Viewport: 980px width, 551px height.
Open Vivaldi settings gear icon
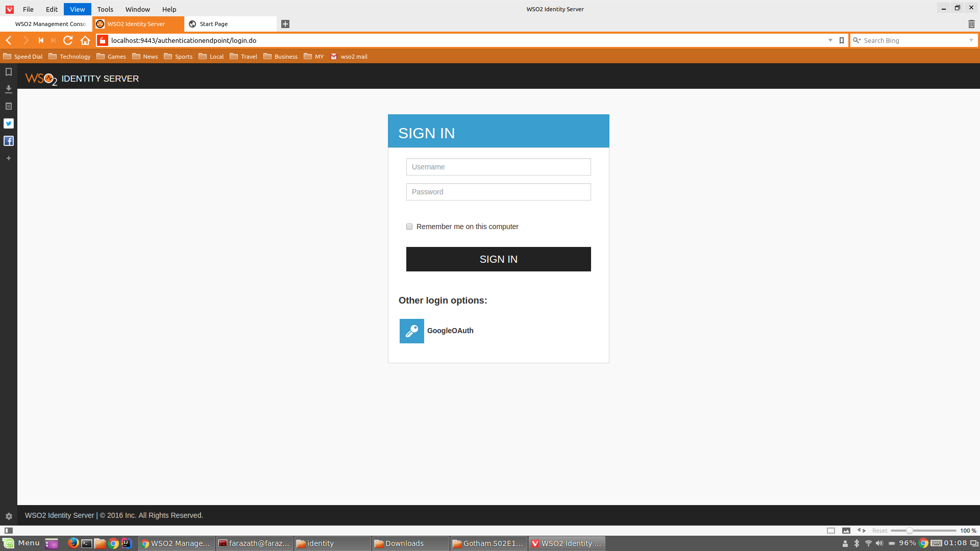[x=9, y=516]
